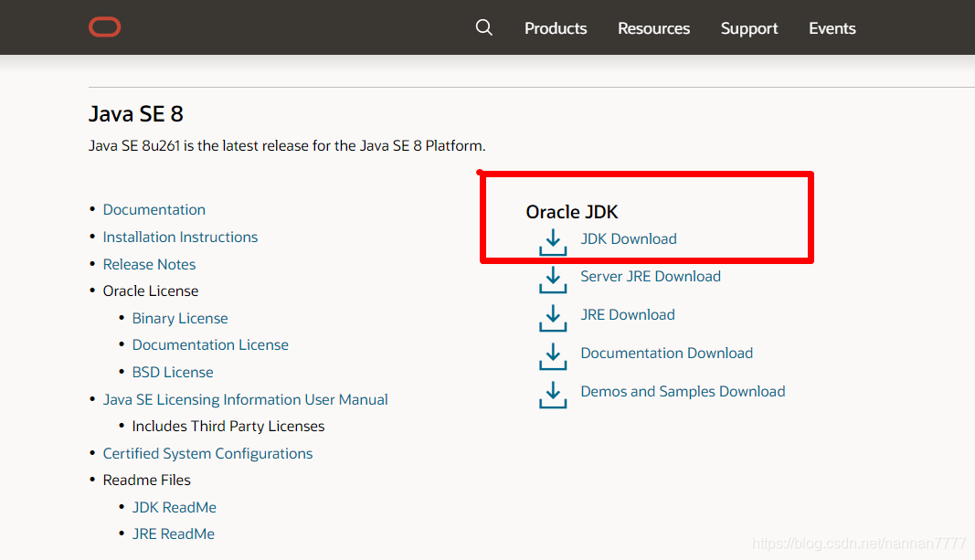Click the Java SE 8u261 latest release sentence

click(x=287, y=145)
